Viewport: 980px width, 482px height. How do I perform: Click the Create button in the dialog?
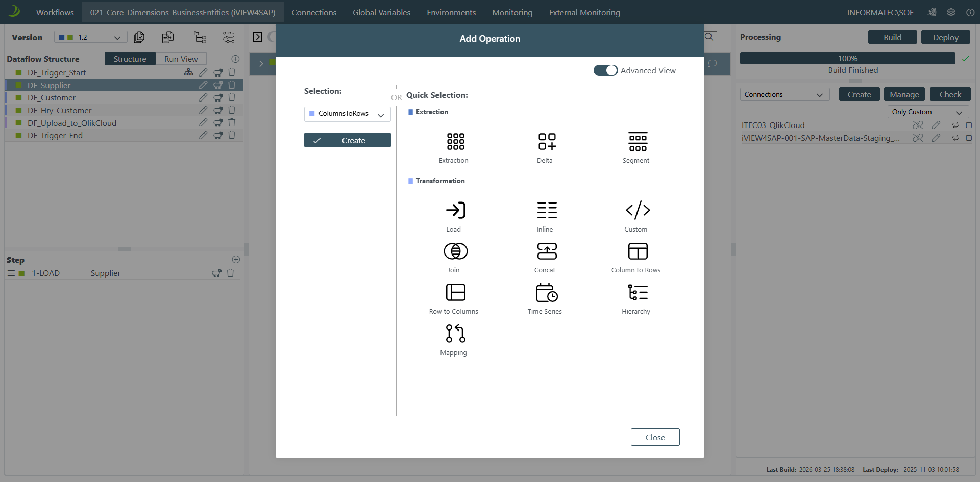click(x=347, y=141)
